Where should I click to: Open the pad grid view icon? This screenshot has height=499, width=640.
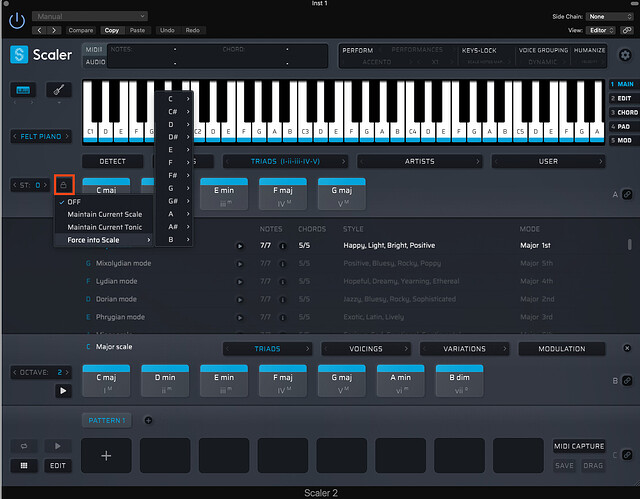(24, 466)
